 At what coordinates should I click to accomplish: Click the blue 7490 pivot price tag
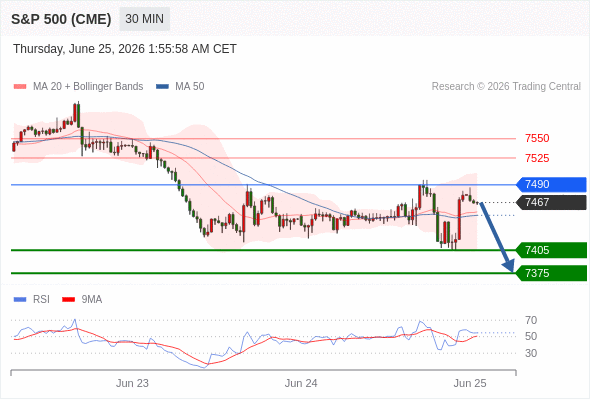pyautogui.click(x=551, y=184)
